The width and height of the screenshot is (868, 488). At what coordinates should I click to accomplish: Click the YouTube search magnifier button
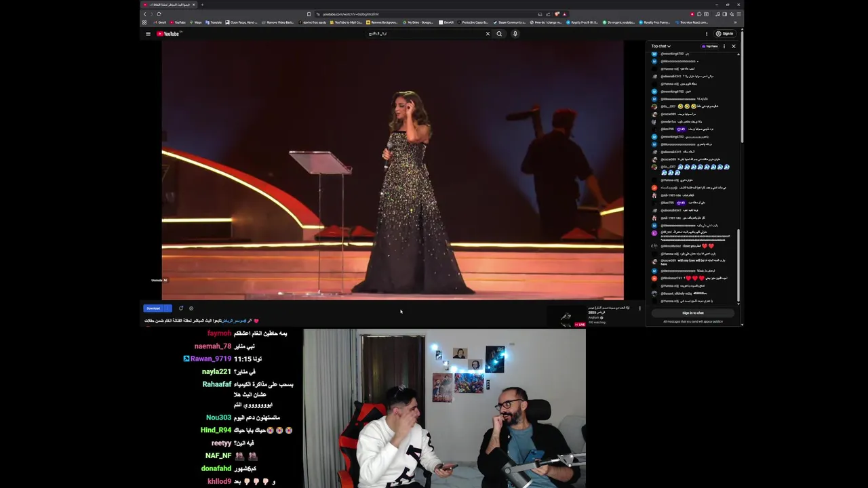[499, 34]
